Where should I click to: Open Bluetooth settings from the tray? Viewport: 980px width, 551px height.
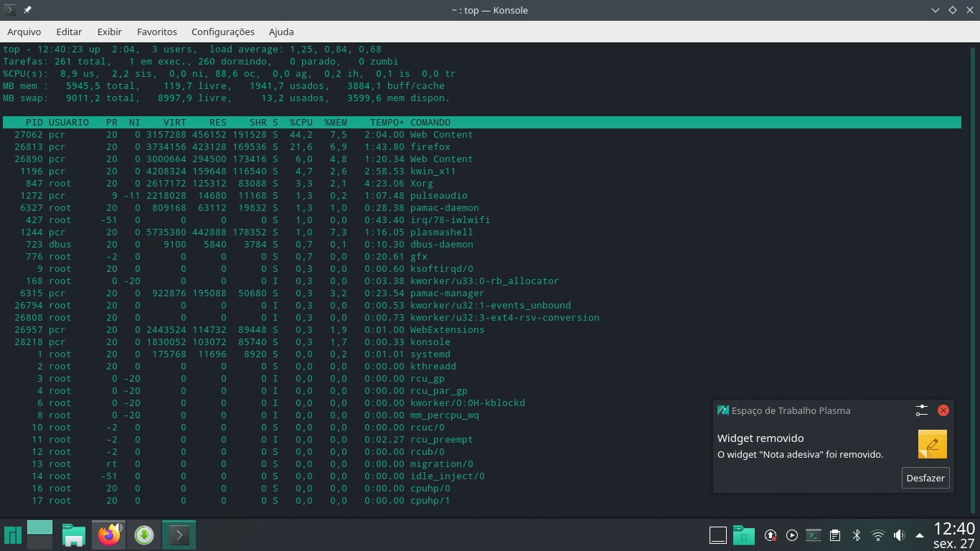(856, 535)
